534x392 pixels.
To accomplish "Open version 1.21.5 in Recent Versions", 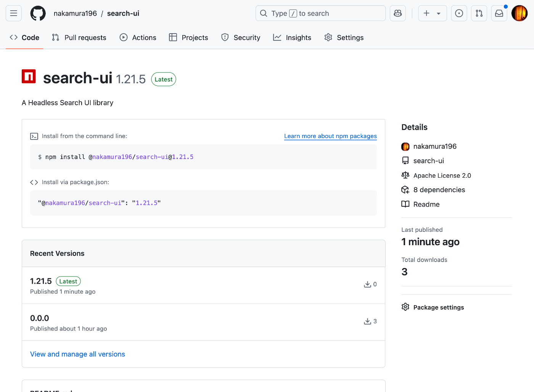I will 41,281.
